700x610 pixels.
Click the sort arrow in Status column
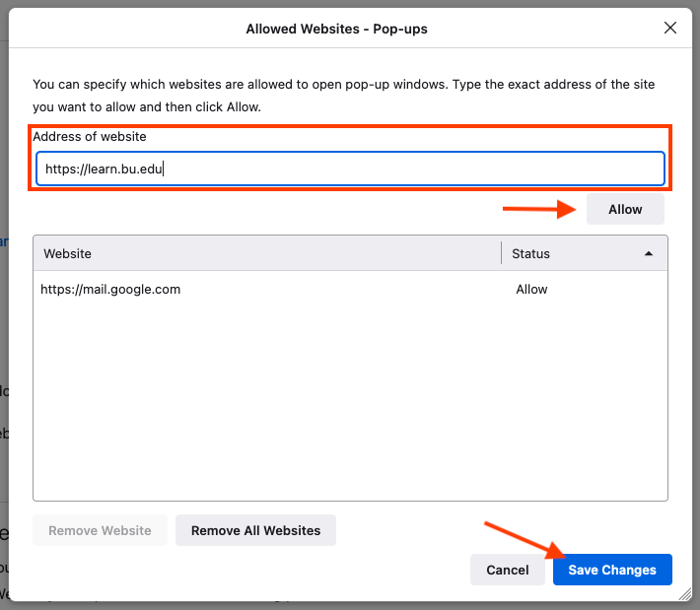tap(648, 253)
